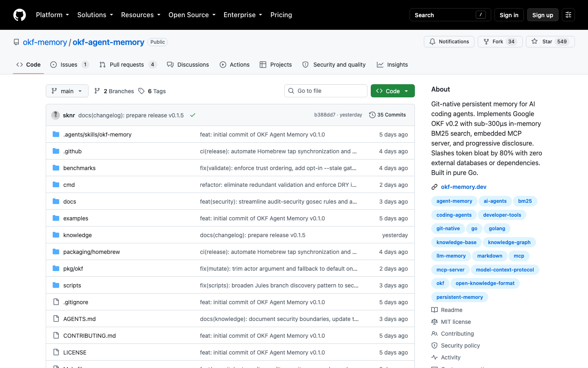Open the okf-agent-memory repository link
The height and width of the screenshot is (368, 588).
pos(108,42)
